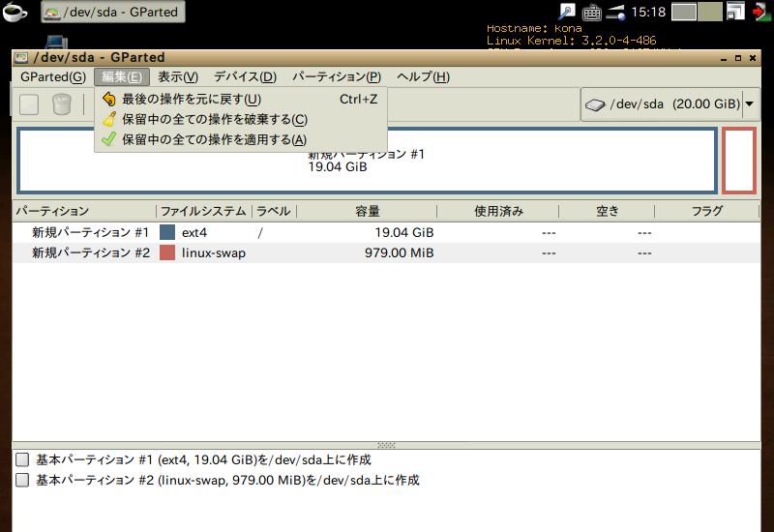Click the device selector dropdown arrow
The image size is (774, 532).
click(749, 104)
